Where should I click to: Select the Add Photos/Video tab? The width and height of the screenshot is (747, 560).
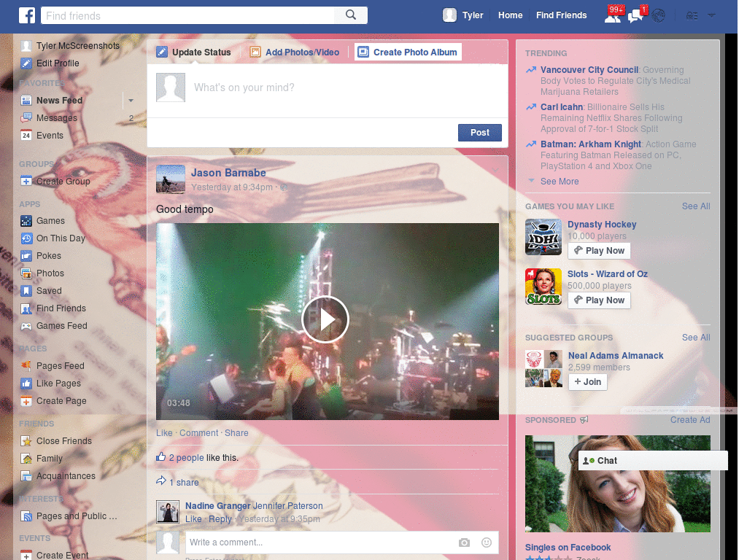click(295, 52)
